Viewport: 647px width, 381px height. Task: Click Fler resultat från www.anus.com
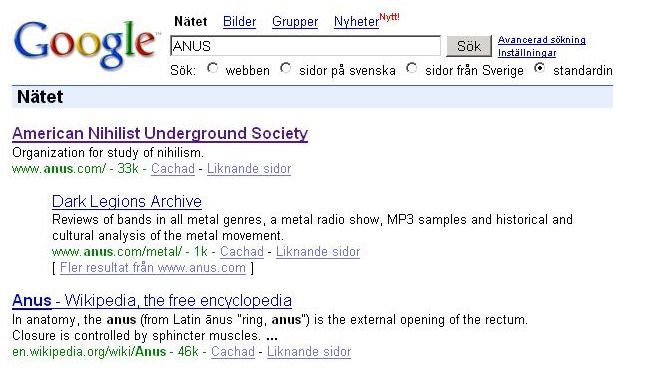tap(153, 267)
